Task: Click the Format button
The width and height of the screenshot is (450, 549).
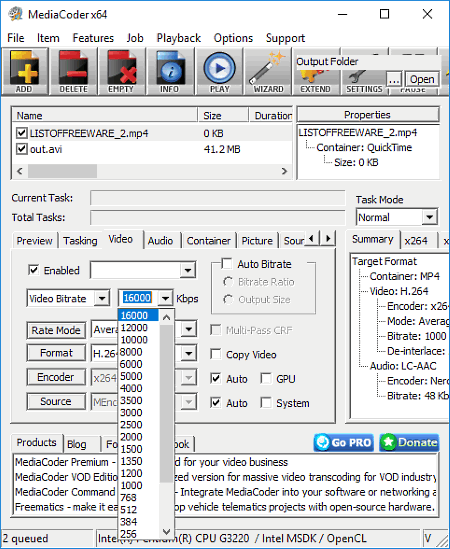Action: (56, 353)
